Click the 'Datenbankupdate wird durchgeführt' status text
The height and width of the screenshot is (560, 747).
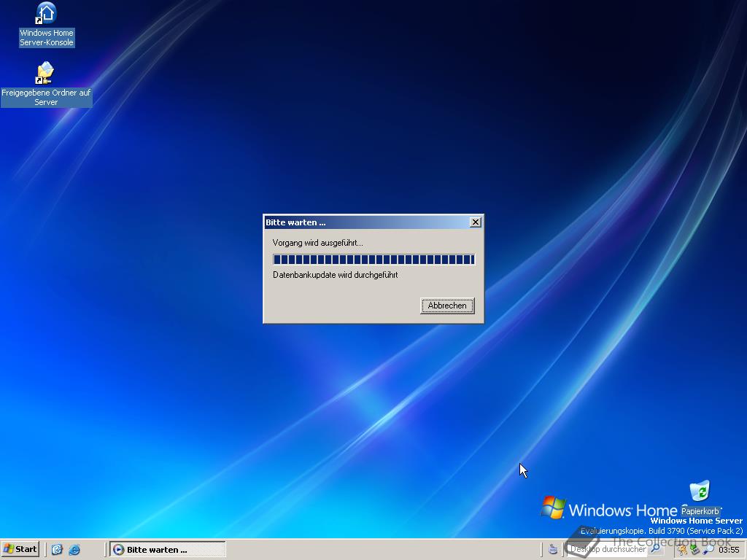335,275
